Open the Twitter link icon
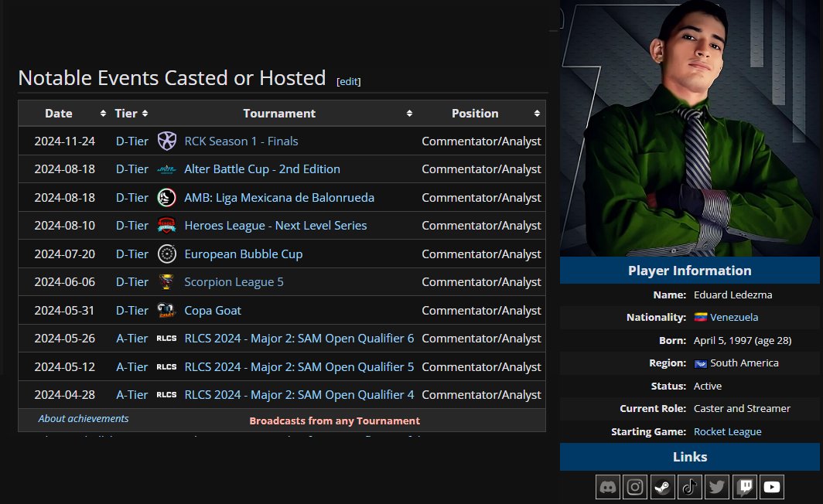Screen dimensions: 823x504 (x=717, y=487)
